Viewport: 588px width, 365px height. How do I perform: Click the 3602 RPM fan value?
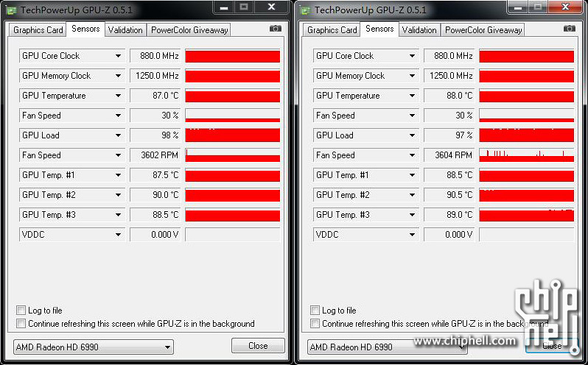(x=155, y=155)
